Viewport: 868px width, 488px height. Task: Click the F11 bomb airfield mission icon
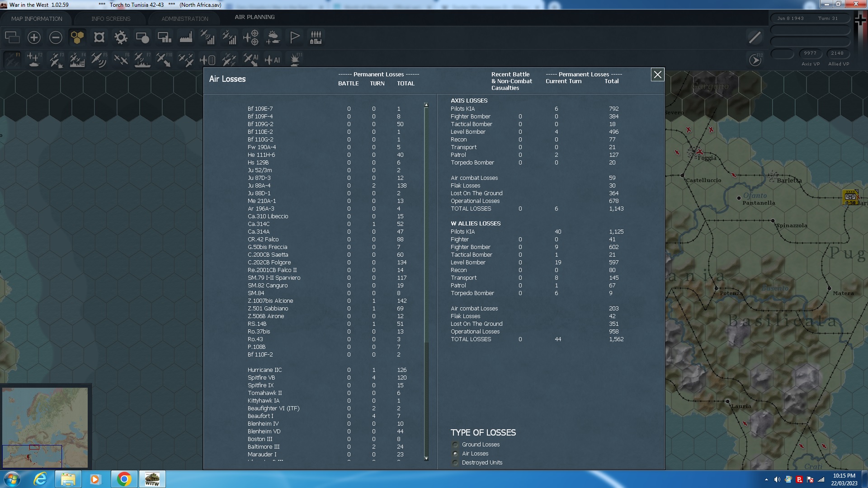(294, 59)
